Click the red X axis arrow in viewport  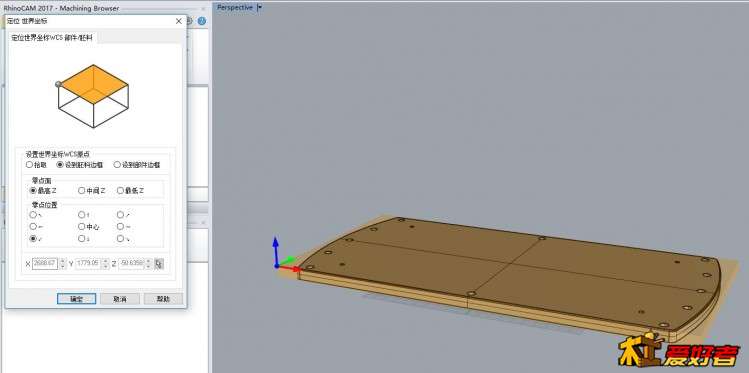tap(289, 269)
